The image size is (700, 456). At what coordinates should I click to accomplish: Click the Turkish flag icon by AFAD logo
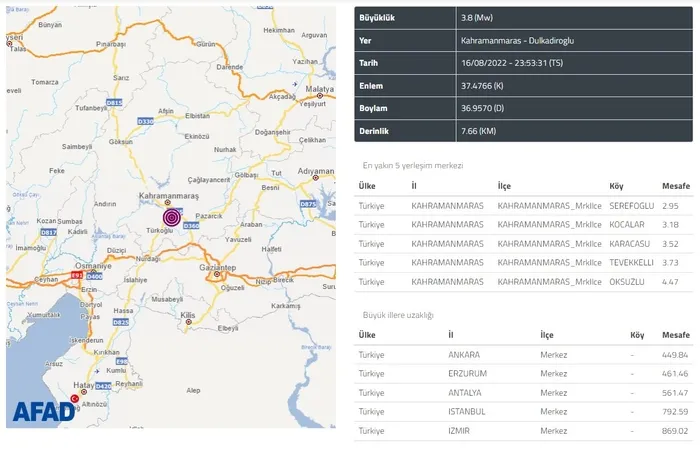pyautogui.click(x=75, y=398)
